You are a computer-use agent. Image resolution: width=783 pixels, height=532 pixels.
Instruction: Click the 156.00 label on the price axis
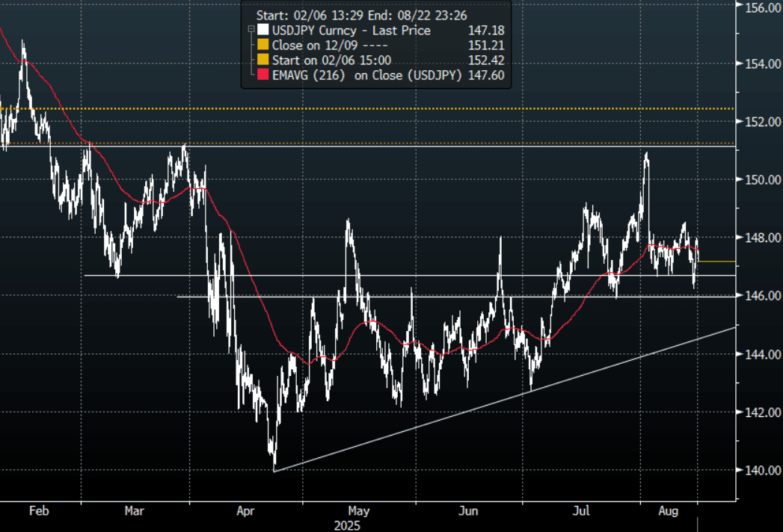[x=762, y=8]
